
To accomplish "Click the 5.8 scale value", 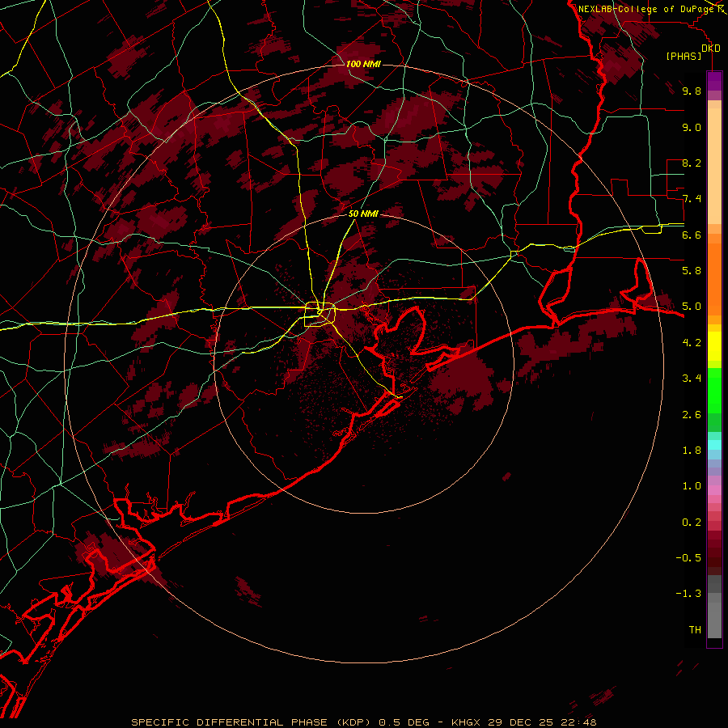I will tap(692, 271).
